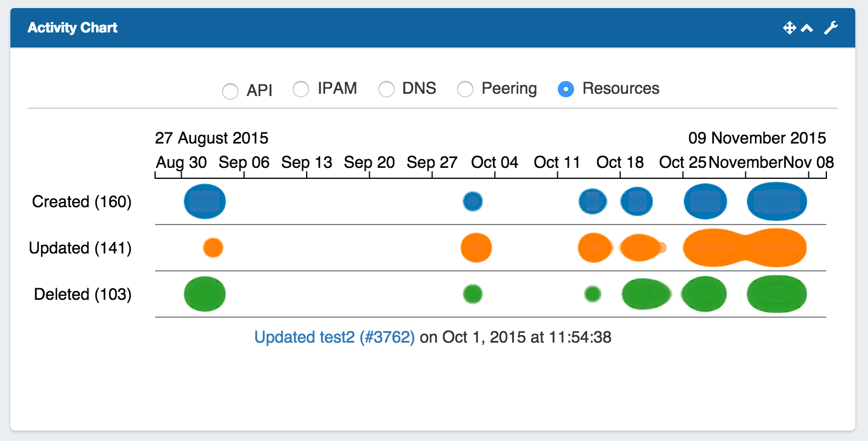
Task: Open the wrench settings icon
Action: click(831, 28)
